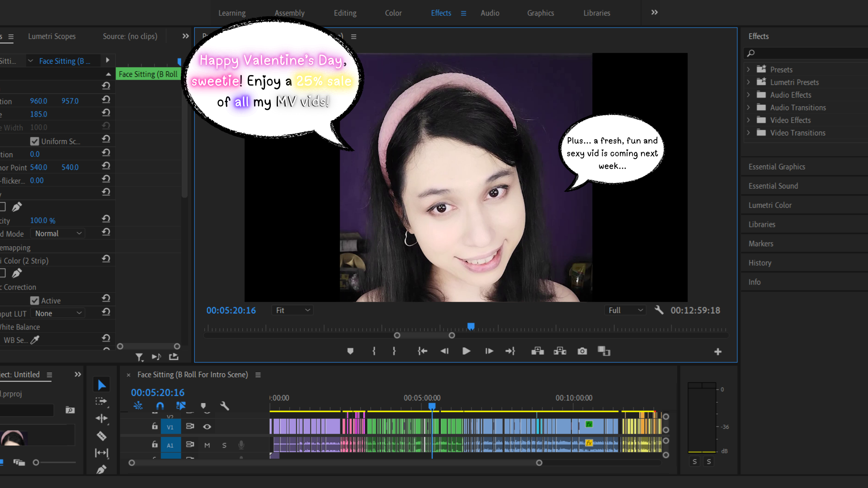Select the Razor tool
This screenshot has width=868, height=488.
coord(102,436)
